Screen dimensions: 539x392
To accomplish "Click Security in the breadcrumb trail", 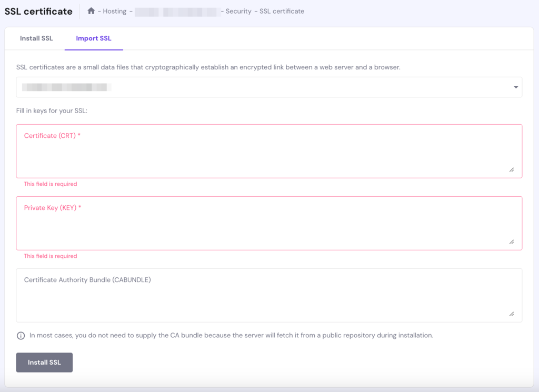I will click(238, 11).
